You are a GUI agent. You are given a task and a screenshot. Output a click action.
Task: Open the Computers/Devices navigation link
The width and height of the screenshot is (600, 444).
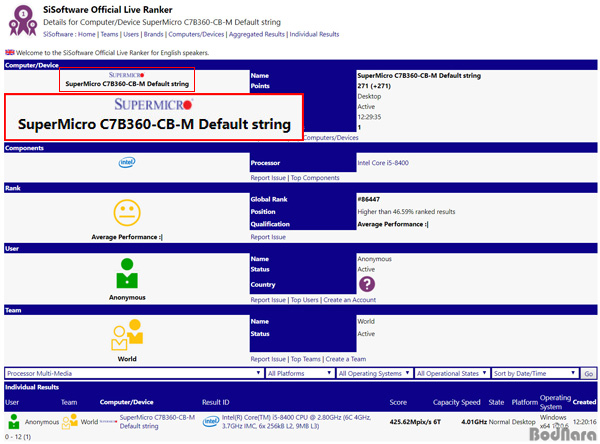click(196, 34)
